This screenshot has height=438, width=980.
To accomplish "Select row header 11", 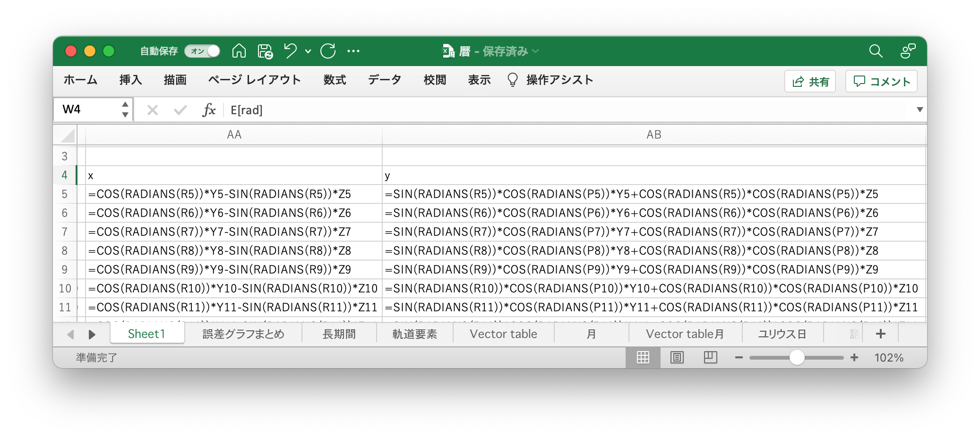I will click(x=65, y=307).
